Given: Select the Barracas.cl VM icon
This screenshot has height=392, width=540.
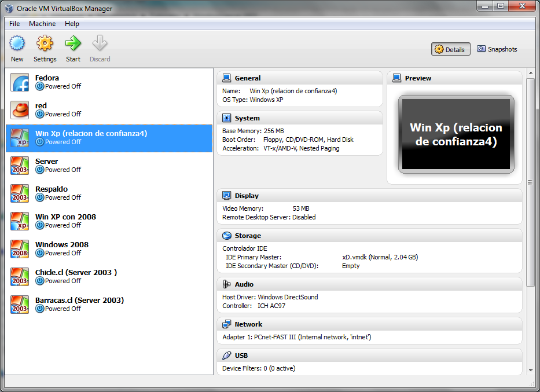Looking at the screenshot, I should (20, 305).
